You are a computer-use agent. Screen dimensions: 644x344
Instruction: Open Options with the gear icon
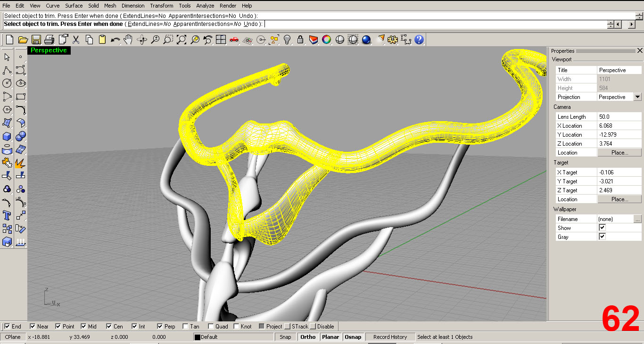pyautogui.click(x=393, y=40)
